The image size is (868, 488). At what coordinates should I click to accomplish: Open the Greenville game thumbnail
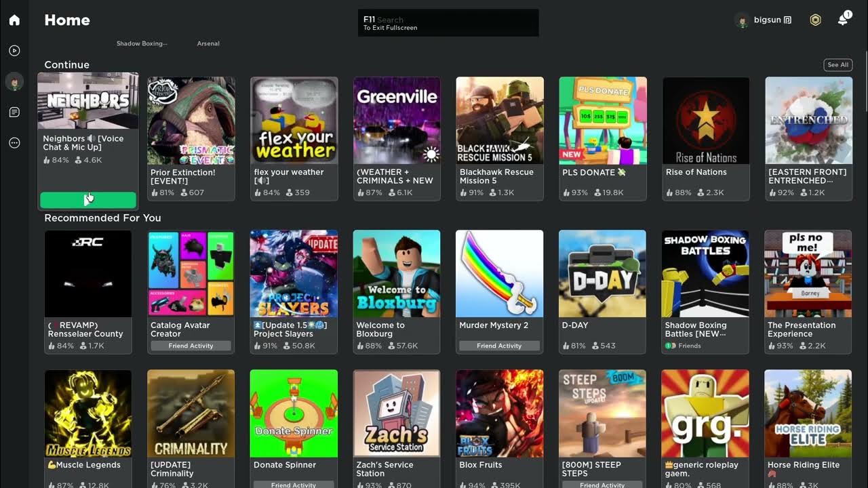[397, 121]
